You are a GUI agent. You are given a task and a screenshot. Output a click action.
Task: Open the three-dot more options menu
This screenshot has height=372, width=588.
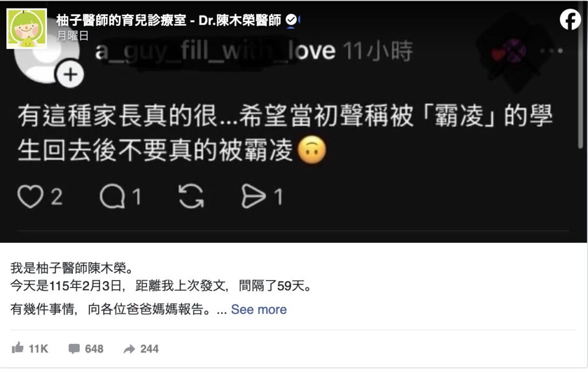[552, 50]
